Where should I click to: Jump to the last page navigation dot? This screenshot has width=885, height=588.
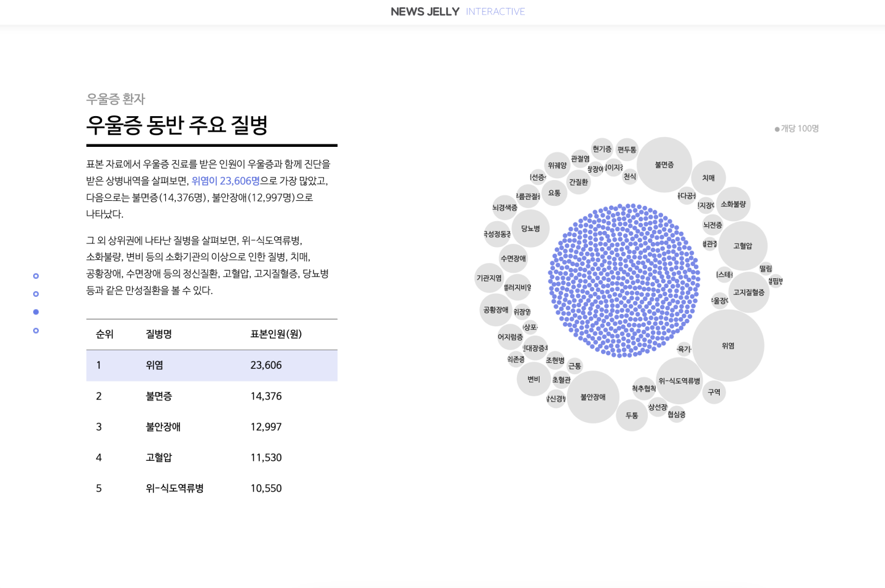[x=36, y=331]
